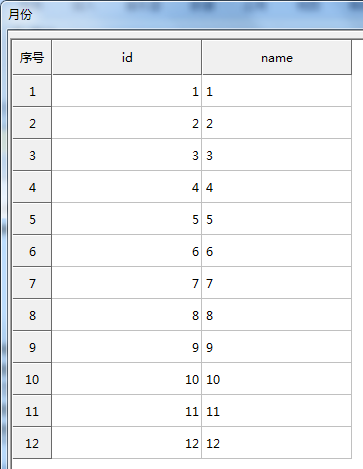Image resolution: width=363 pixels, height=469 pixels.
Task: Click the id column header
Action: tap(127, 57)
